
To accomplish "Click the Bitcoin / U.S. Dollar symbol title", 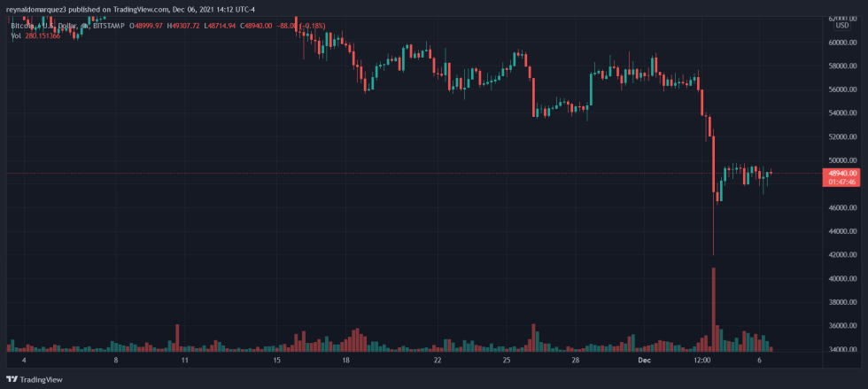I will (46, 27).
